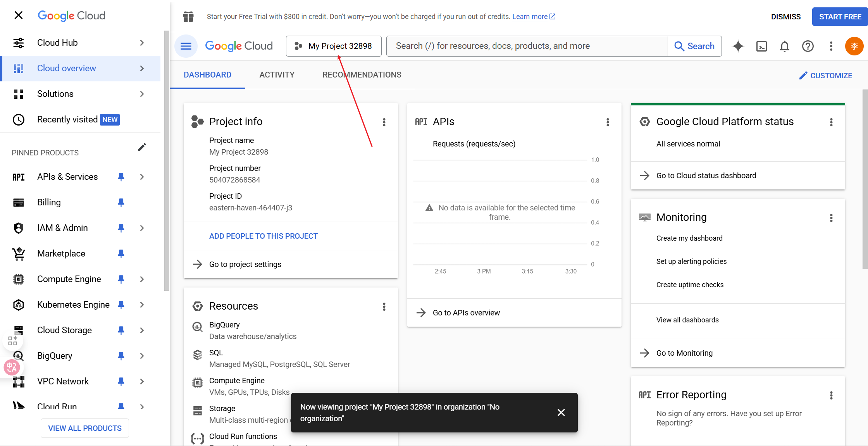Open Gemini AI assistant sparkle icon
868x446 pixels.
tap(738, 46)
